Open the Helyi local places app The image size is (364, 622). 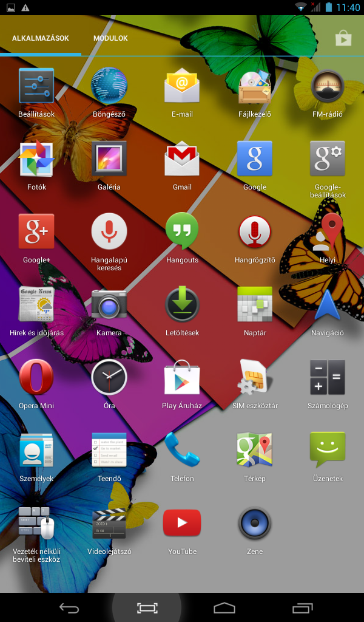click(327, 231)
